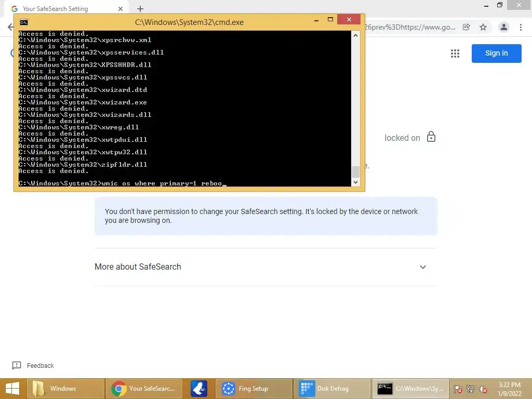Open Chrome three-dot menu
Screen dimensions: 532x399
(521, 27)
